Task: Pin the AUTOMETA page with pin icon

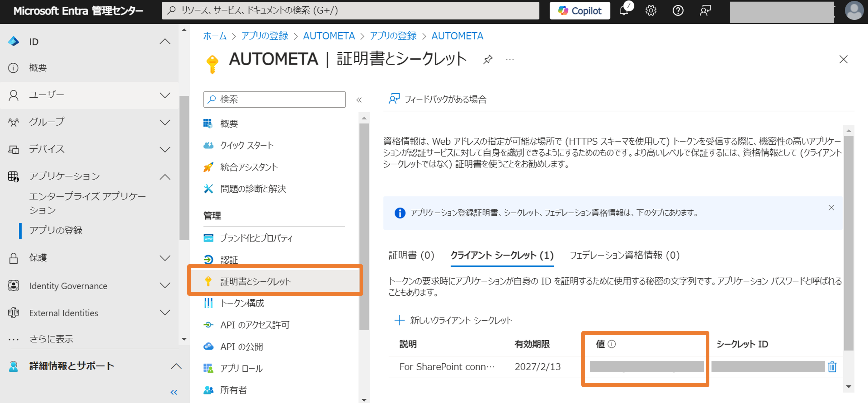Action: (x=488, y=60)
